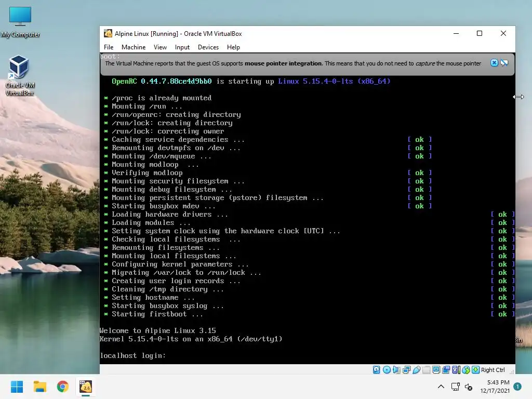Image resolution: width=532 pixels, height=399 pixels.
Task: Click the shared folders indicator
Action: (x=427, y=370)
